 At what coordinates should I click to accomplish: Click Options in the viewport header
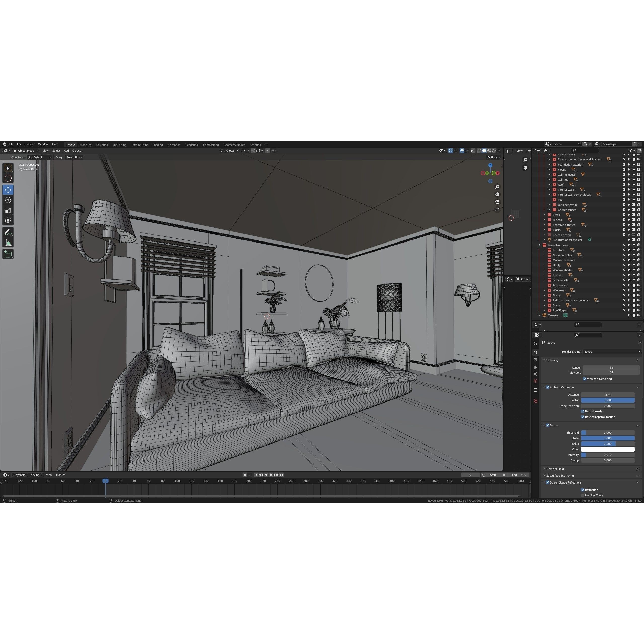point(493,157)
